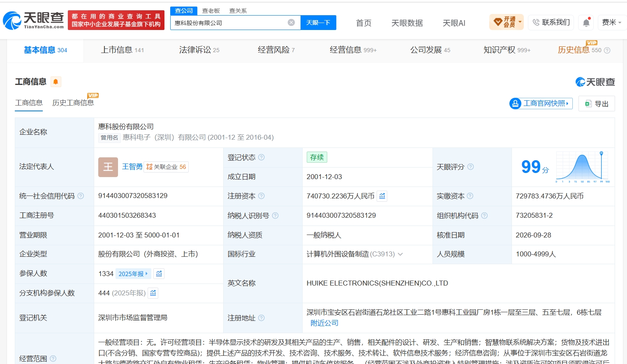Open the 知识产权 tab

(507, 50)
